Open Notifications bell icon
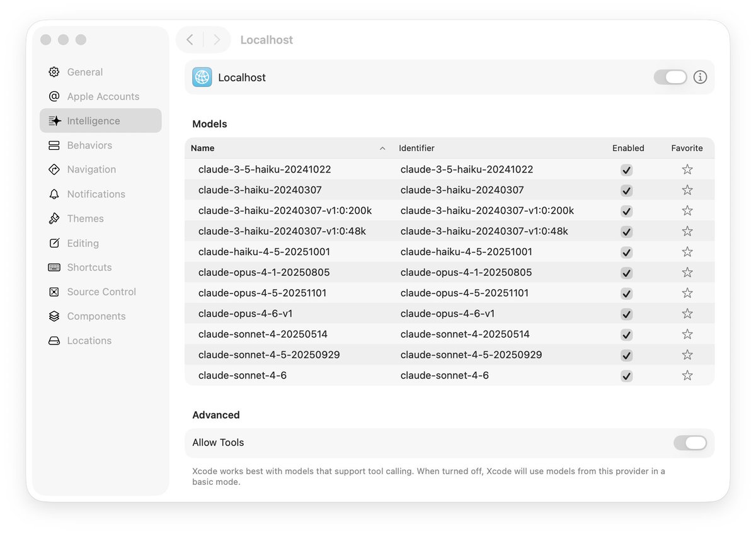Image resolution: width=756 pixels, height=534 pixels. (x=54, y=194)
